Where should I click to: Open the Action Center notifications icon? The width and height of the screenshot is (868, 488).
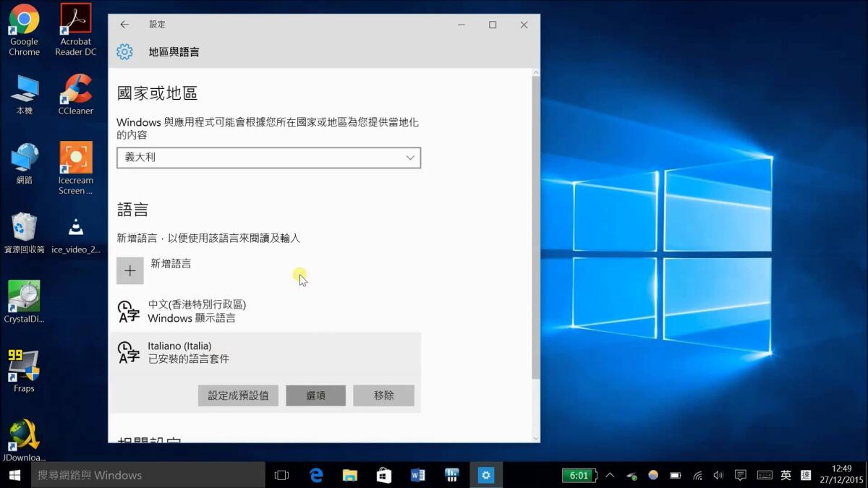(x=739, y=475)
